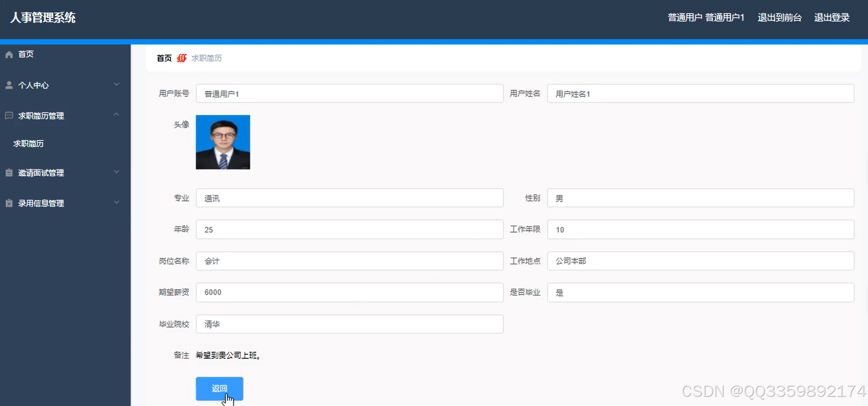The height and width of the screenshot is (406, 868).
Task: Click the 工作地点 field showing 公司本部
Action: click(701, 261)
